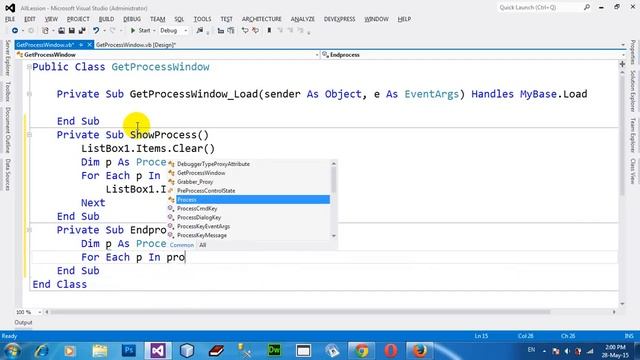Open the PROJECT menu

click(x=78, y=19)
